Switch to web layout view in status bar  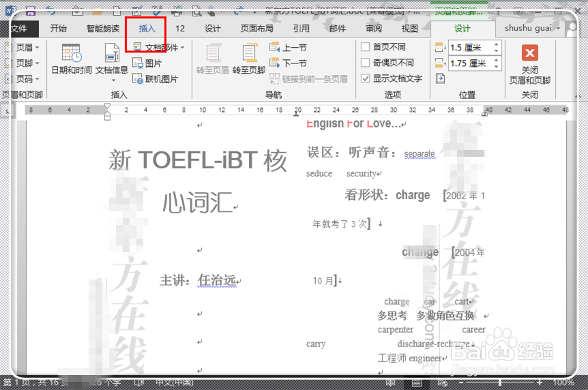click(443, 382)
